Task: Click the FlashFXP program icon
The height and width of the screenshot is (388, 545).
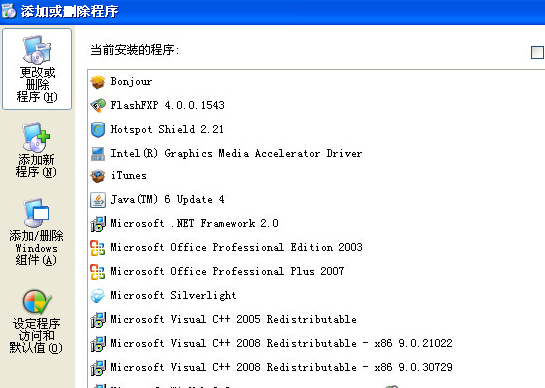Action: [x=98, y=106]
